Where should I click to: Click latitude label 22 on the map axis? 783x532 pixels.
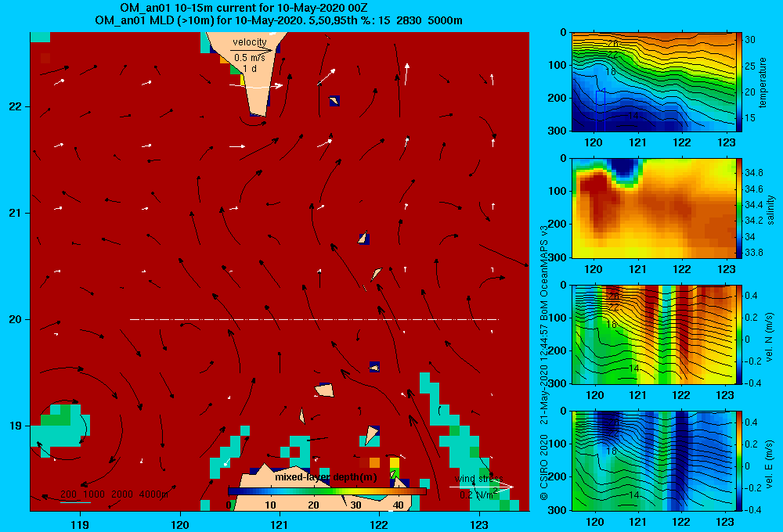click(15, 107)
